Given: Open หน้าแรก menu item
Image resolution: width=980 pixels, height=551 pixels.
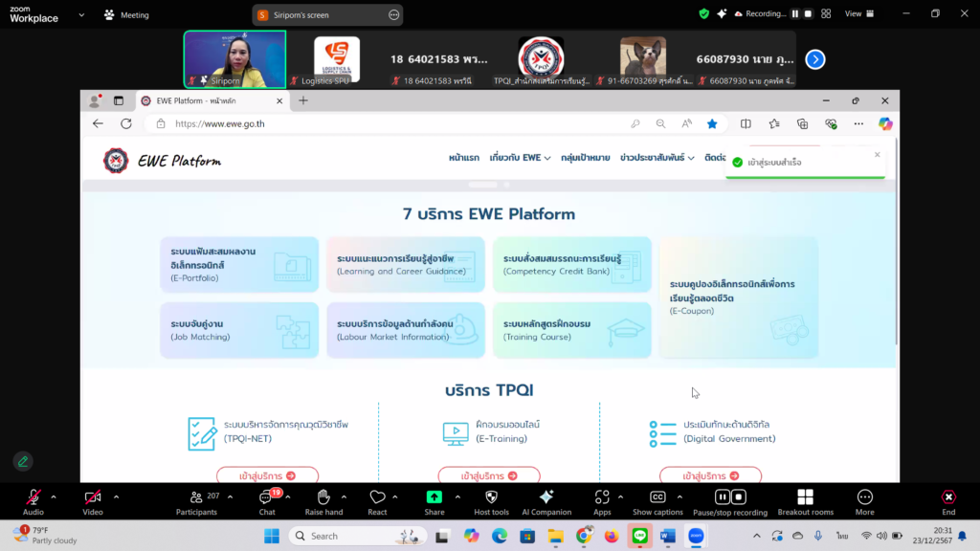Looking at the screenshot, I should [x=464, y=158].
